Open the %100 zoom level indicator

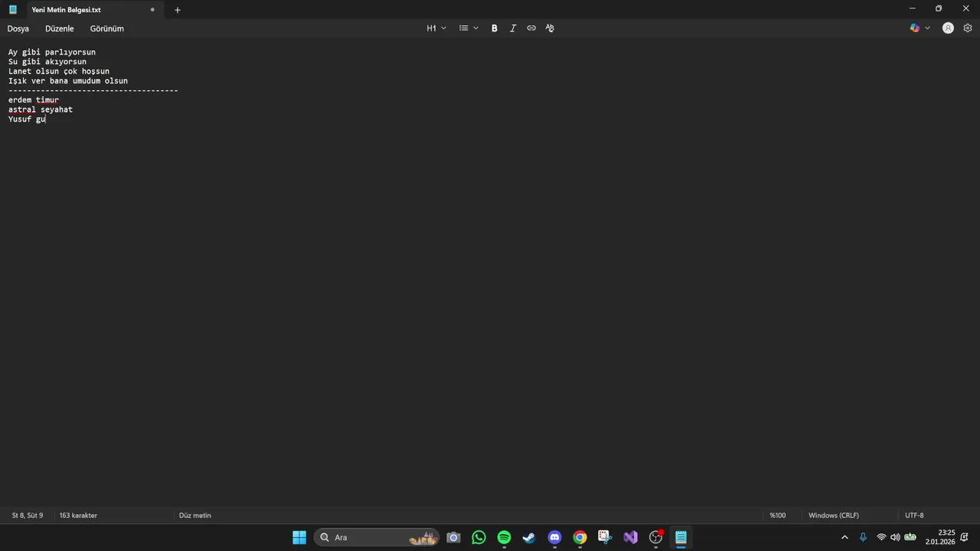point(778,516)
